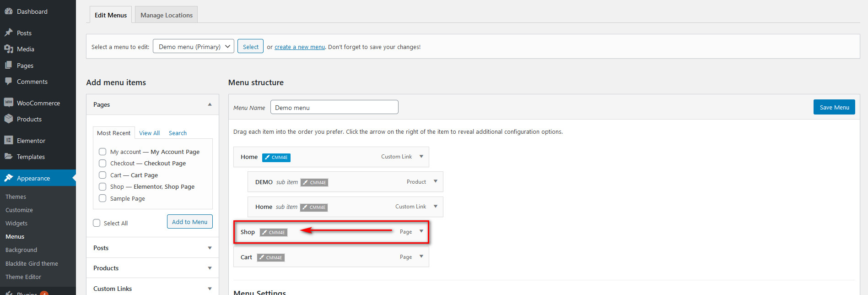
Task: Open Customize in the Appearance submenu
Action: [x=19, y=210]
